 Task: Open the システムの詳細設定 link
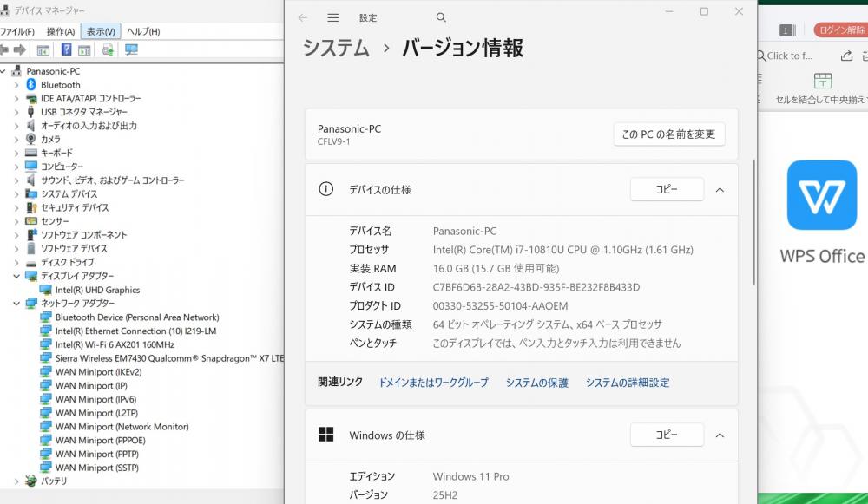click(x=627, y=383)
